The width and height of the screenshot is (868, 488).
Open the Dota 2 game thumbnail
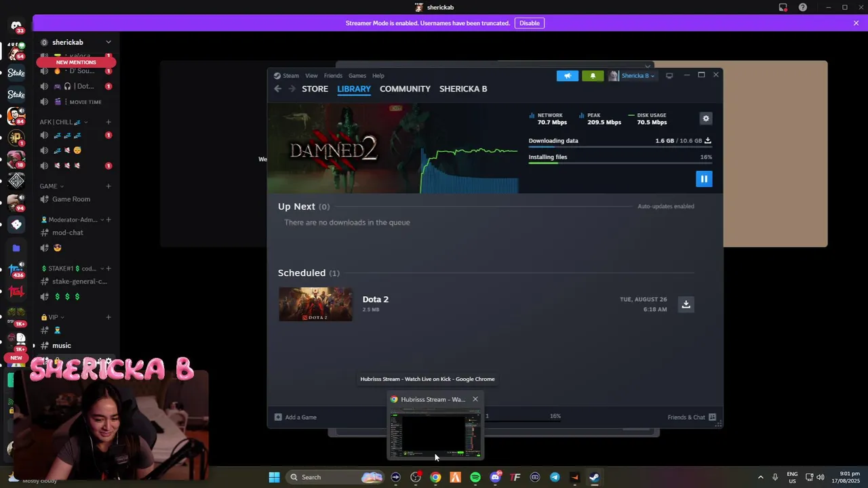point(315,304)
